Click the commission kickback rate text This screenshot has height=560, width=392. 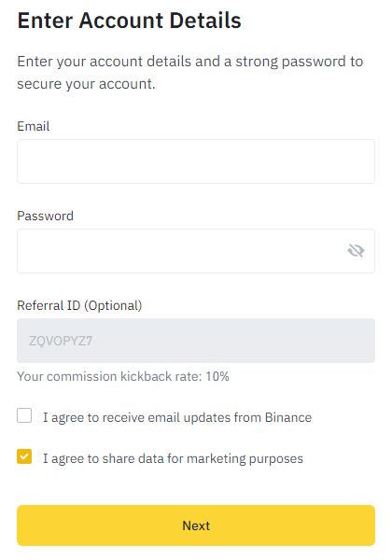tap(123, 376)
